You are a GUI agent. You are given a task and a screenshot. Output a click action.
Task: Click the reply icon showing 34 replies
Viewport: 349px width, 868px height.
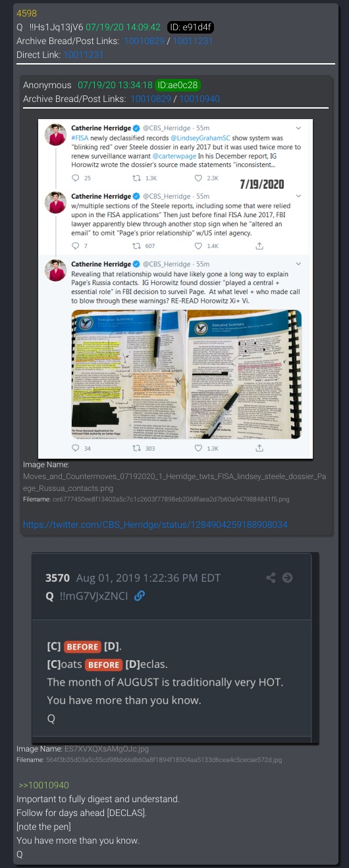75,448
